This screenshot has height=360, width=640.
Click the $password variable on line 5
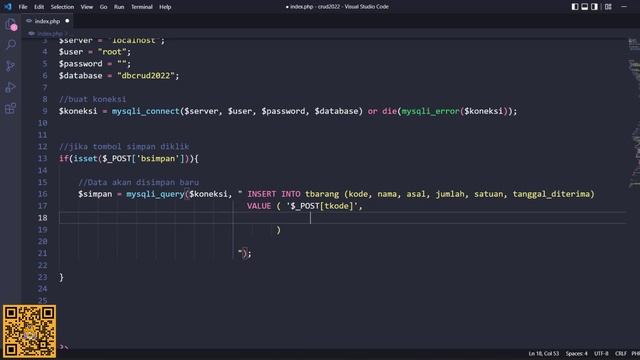[80, 64]
